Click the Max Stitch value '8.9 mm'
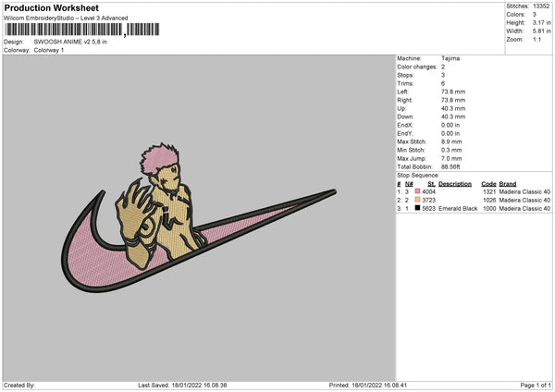The image size is (555, 392). 451,141
